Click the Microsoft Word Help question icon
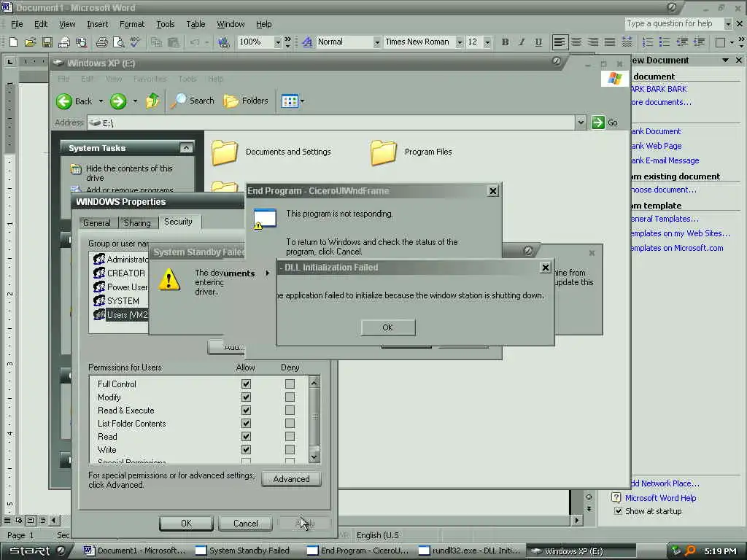This screenshot has width=747, height=560. point(616,497)
